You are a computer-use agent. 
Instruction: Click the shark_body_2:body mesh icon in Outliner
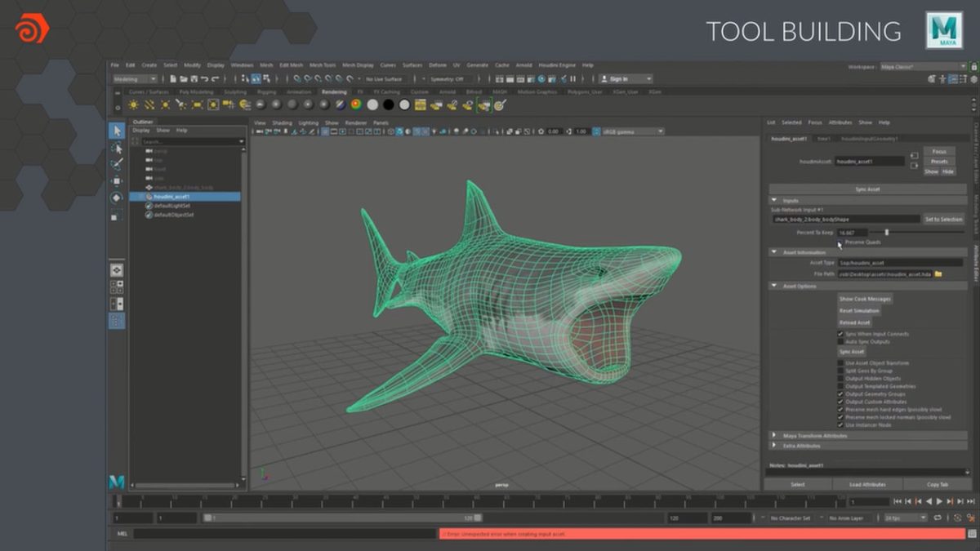[x=149, y=188]
